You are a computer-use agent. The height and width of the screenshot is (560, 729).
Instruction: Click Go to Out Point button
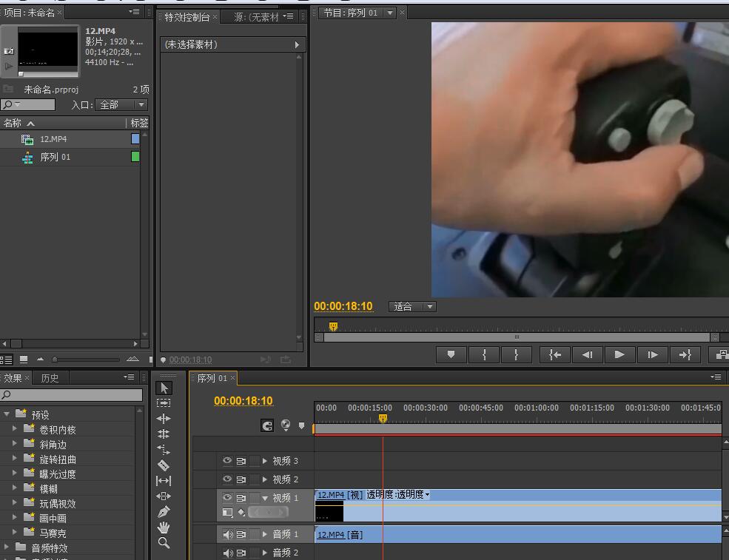tap(685, 354)
